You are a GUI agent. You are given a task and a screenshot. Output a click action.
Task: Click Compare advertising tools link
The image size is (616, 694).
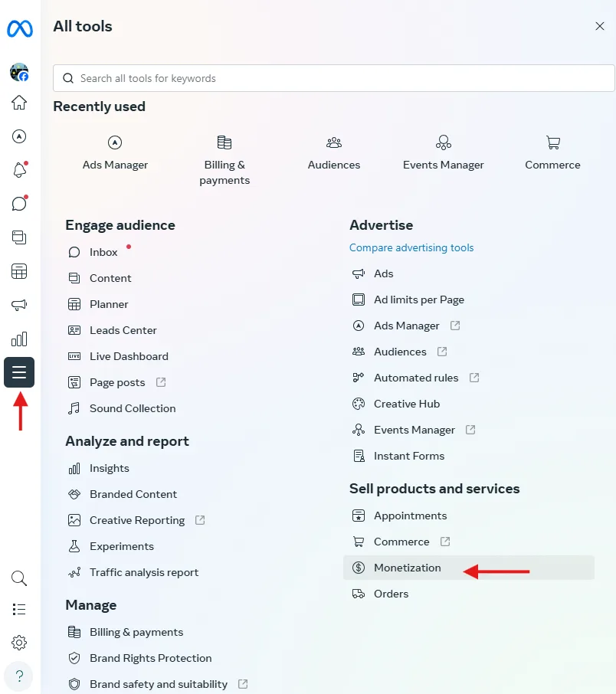pos(411,247)
